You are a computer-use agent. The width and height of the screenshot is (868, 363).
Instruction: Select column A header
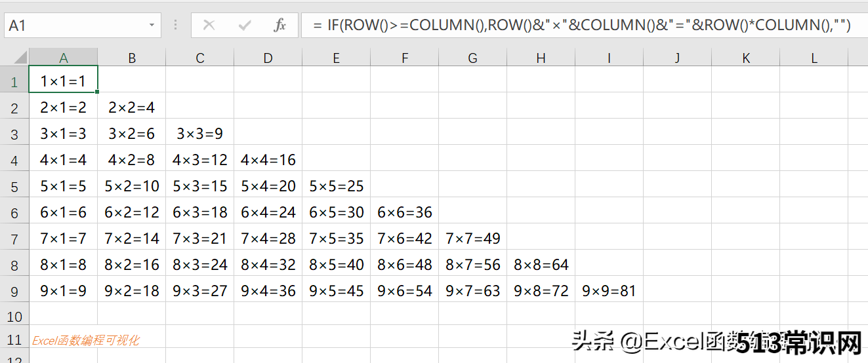[64, 58]
